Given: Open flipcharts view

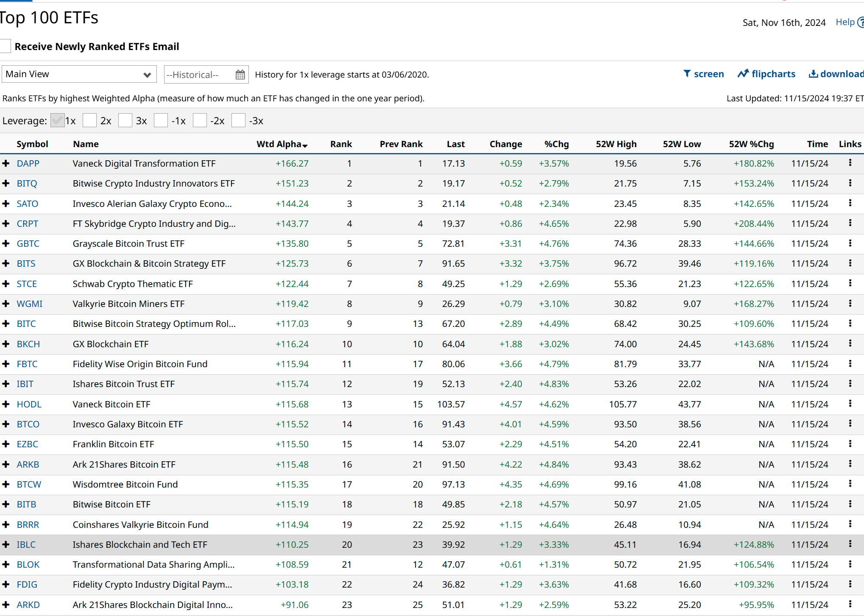Looking at the screenshot, I should 766,74.
